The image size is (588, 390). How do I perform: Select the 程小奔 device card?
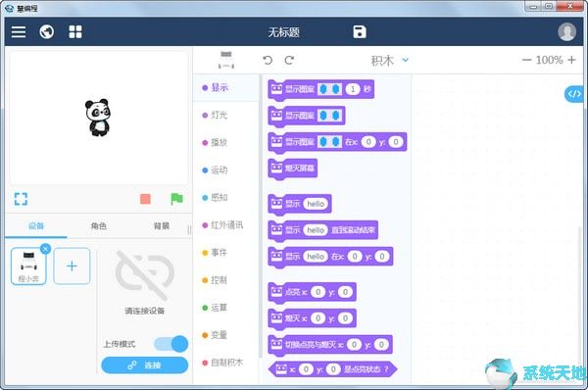coord(28,267)
